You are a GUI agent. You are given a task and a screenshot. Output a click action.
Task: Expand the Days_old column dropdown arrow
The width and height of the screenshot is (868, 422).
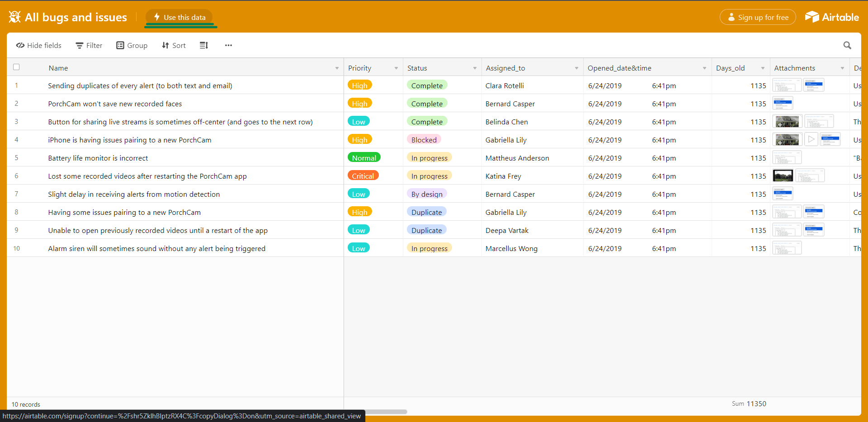(x=763, y=68)
